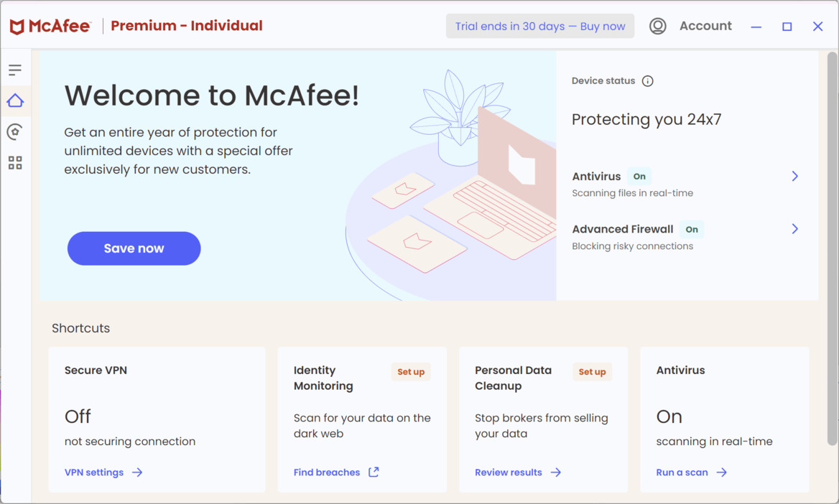Close the McAfee window
Viewport: 839px width, 504px height.
[x=817, y=27]
